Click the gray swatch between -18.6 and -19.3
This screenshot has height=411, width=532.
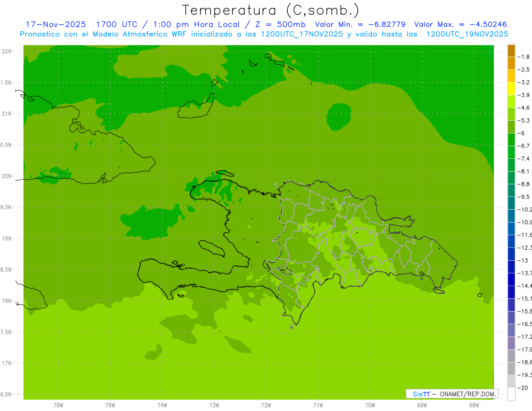(511, 368)
